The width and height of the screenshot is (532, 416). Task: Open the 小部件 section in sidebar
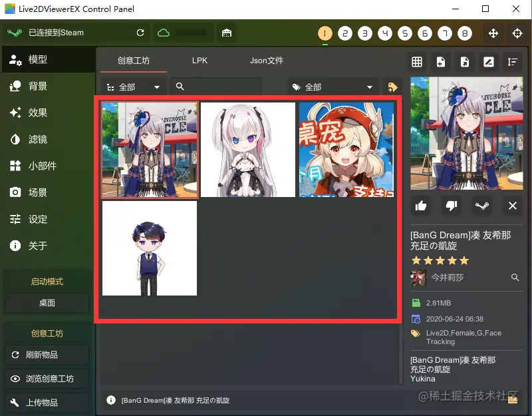(x=48, y=166)
